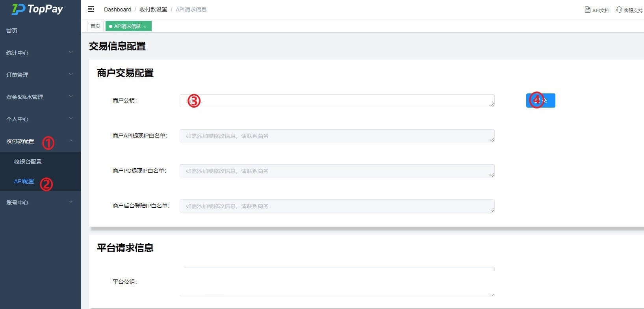Open the API文档 document icon
Screen dimensions: 644x309
tap(587, 10)
